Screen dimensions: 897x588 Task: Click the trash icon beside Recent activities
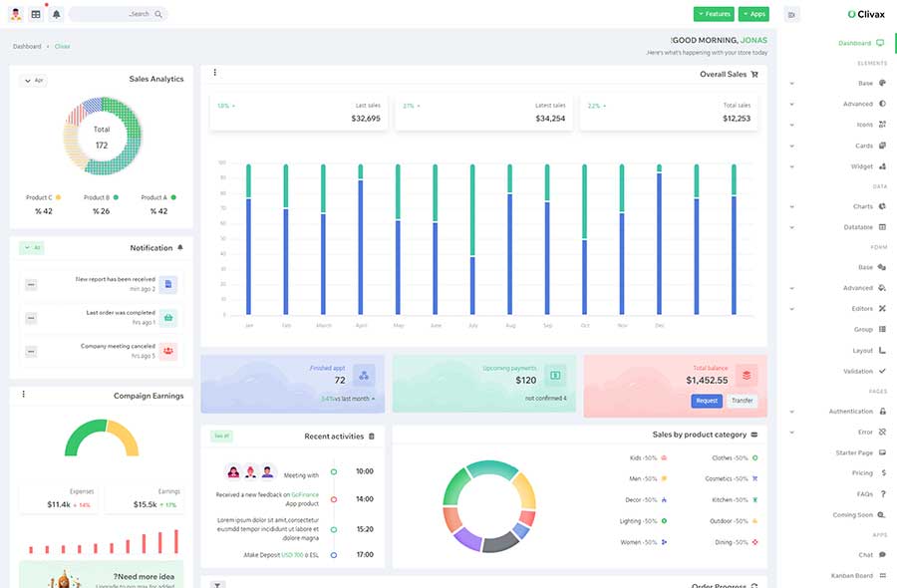tap(372, 437)
